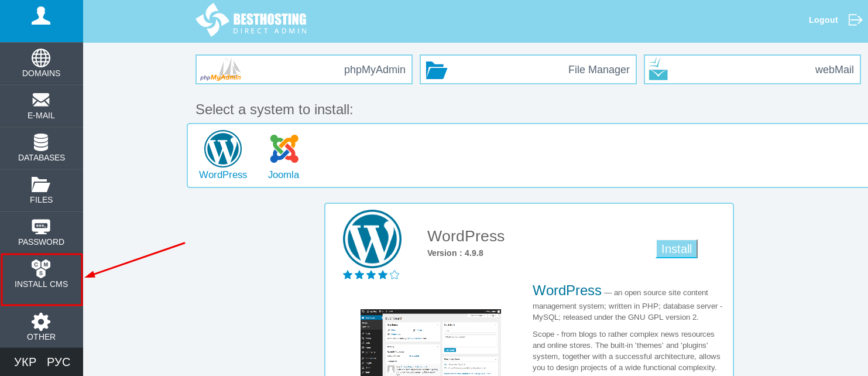Viewport: 868px width, 376px height.
Task: Open the Databases stack icon
Action: click(x=41, y=142)
